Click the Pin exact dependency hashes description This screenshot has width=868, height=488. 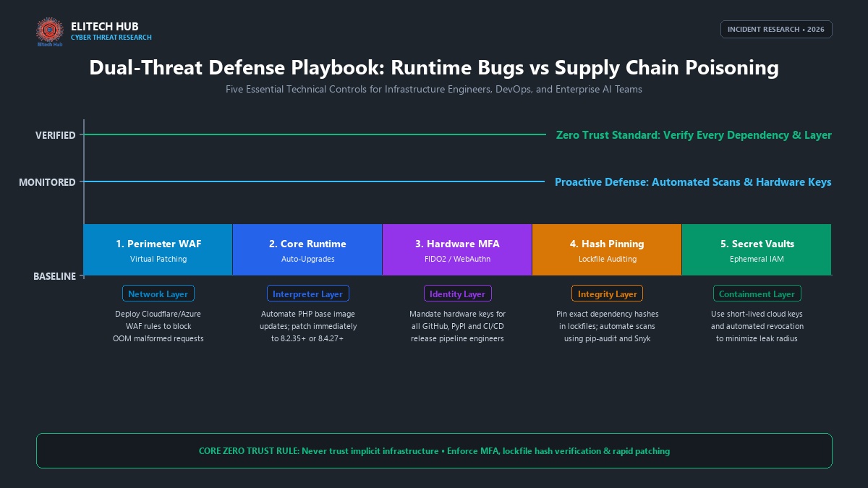click(x=607, y=326)
